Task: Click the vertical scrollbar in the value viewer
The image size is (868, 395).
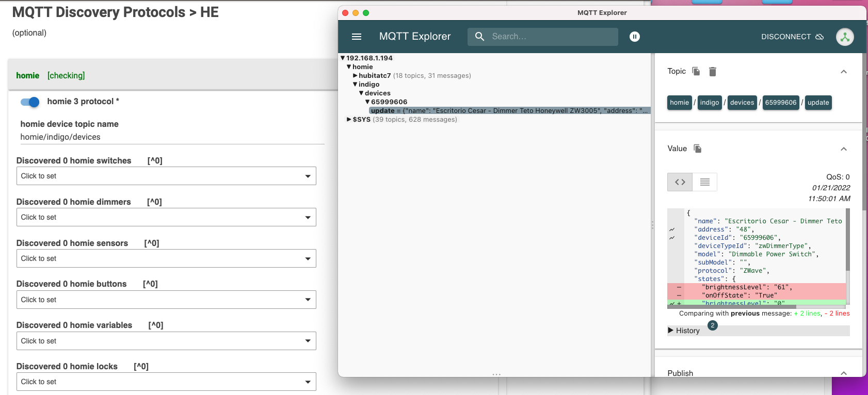Action: [x=848, y=240]
